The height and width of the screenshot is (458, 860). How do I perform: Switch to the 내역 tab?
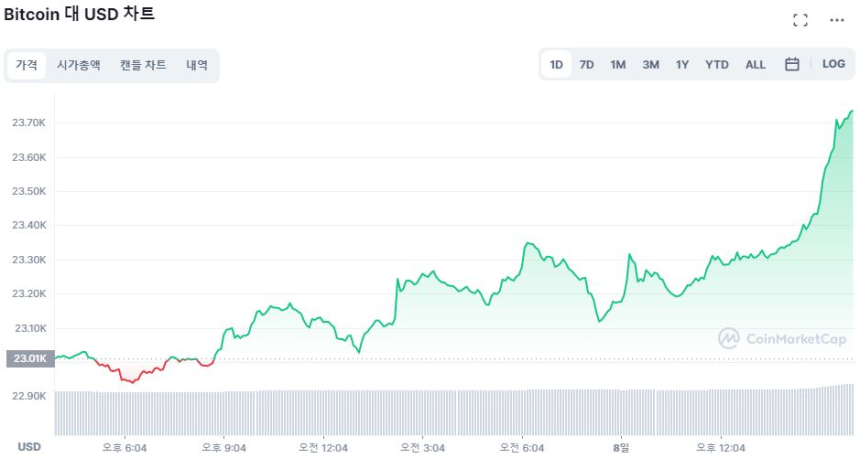click(197, 65)
